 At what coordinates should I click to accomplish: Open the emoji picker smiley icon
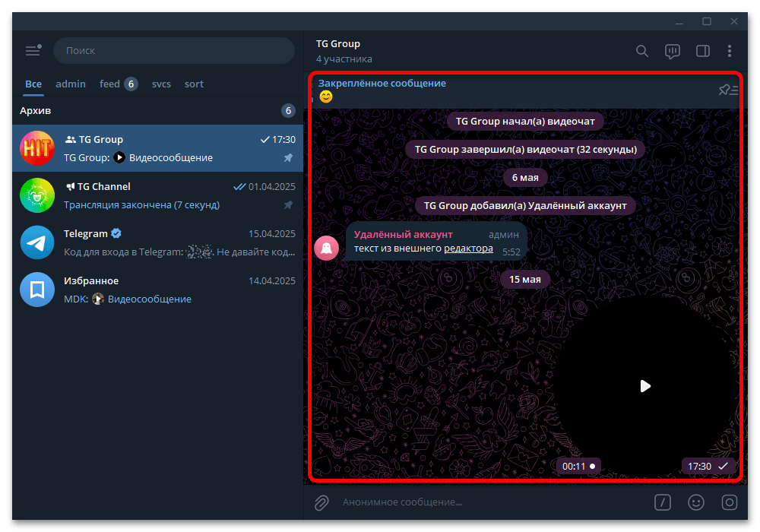695,502
